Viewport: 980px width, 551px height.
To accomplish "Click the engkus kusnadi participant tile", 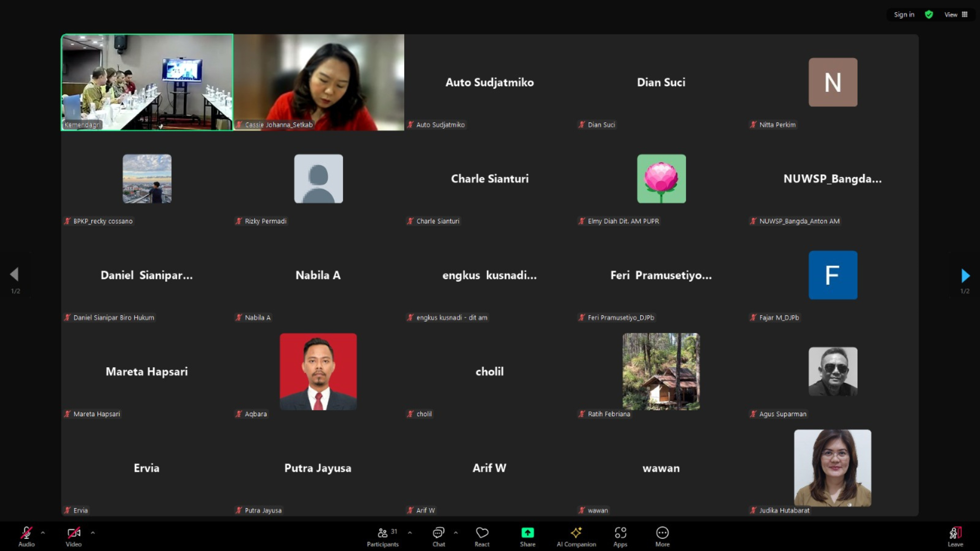I will click(489, 275).
